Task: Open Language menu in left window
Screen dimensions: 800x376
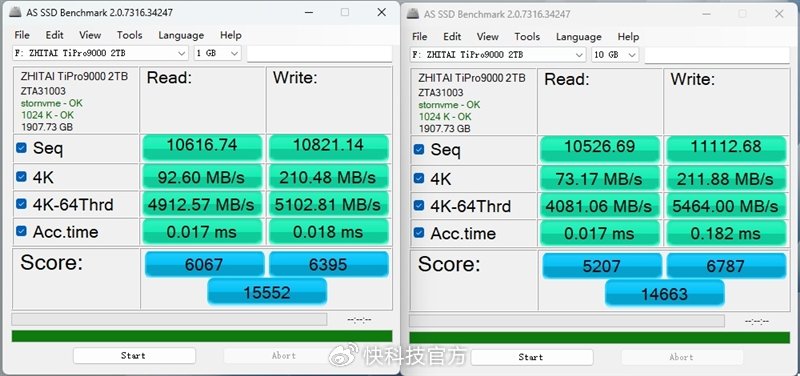Action: click(181, 35)
